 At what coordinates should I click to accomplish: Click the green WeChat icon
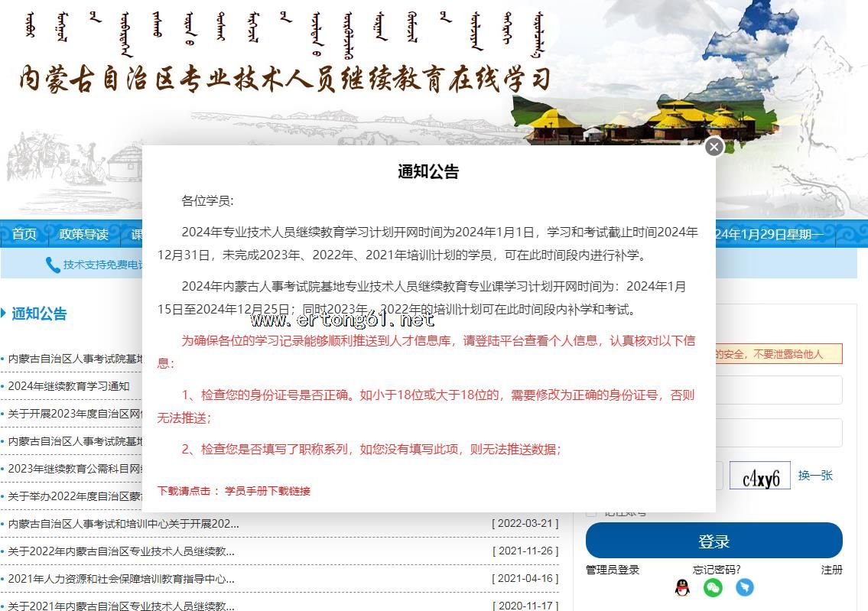click(x=713, y=587)
